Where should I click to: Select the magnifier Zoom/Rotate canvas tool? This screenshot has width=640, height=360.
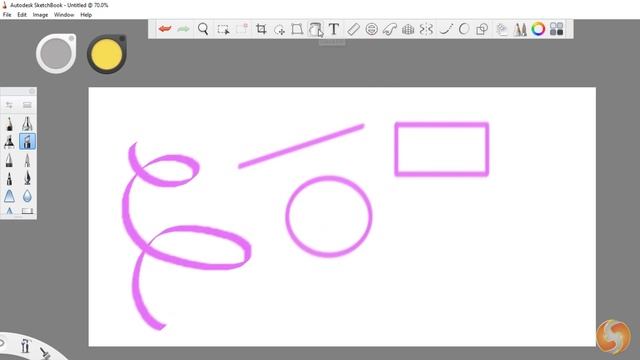click(x=203, y=29)
